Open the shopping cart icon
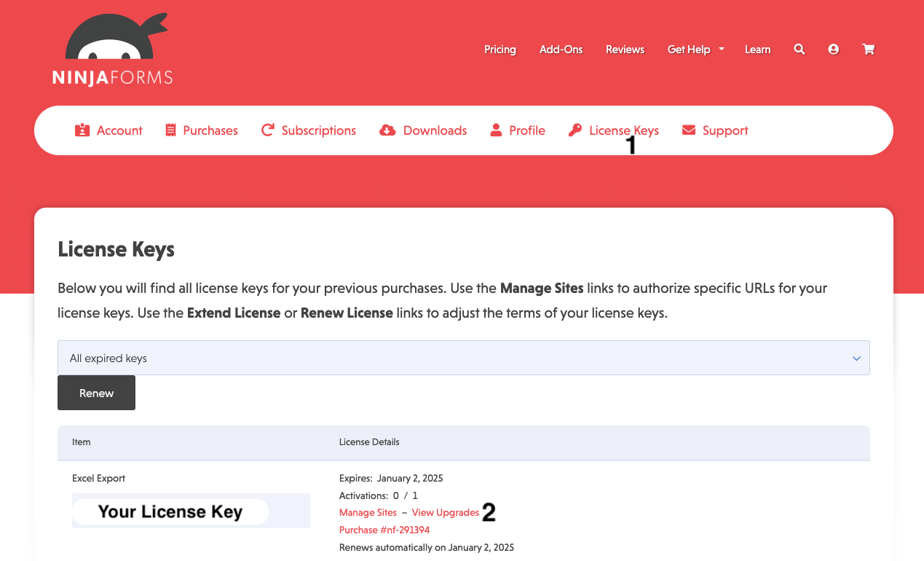This screenshot has height=561, width=924. click(868, 49)
